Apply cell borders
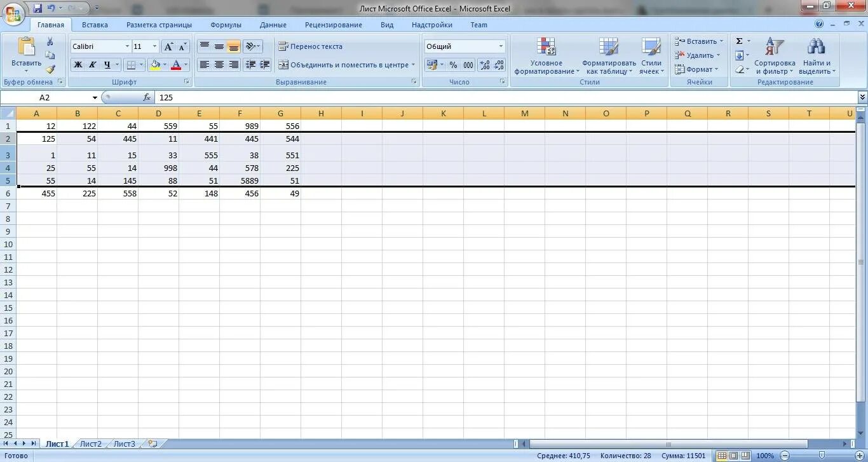868x462 pixels. click(x=130, y=65)
